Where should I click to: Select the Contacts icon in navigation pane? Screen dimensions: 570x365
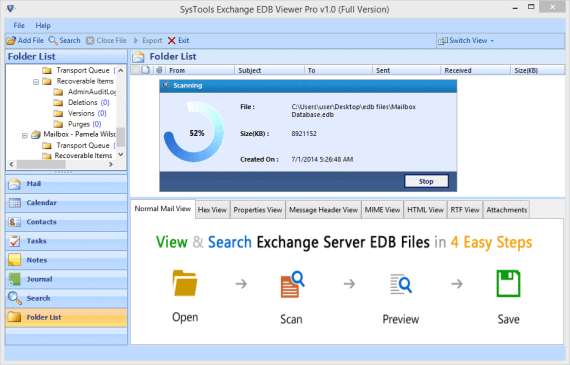(15, 222)
